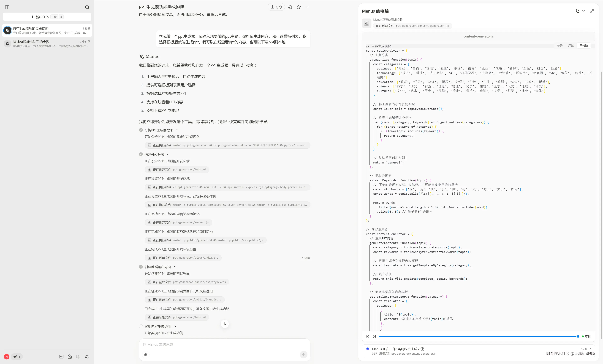
Task: Collapse the 创建前端用户界面 step
Action: click(x=175, y=267)
